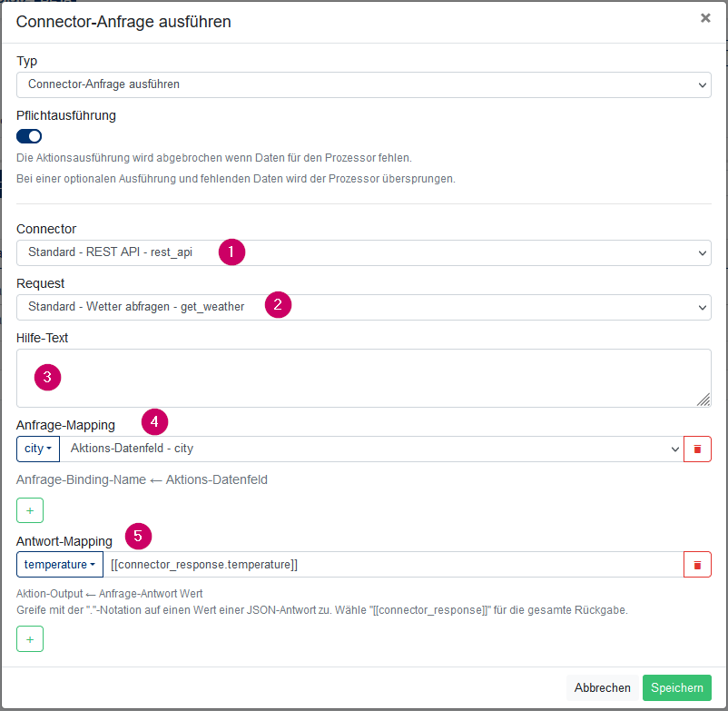Open the Connector dropdown
This screenshot has width=728, height=711.
[363, 252]
